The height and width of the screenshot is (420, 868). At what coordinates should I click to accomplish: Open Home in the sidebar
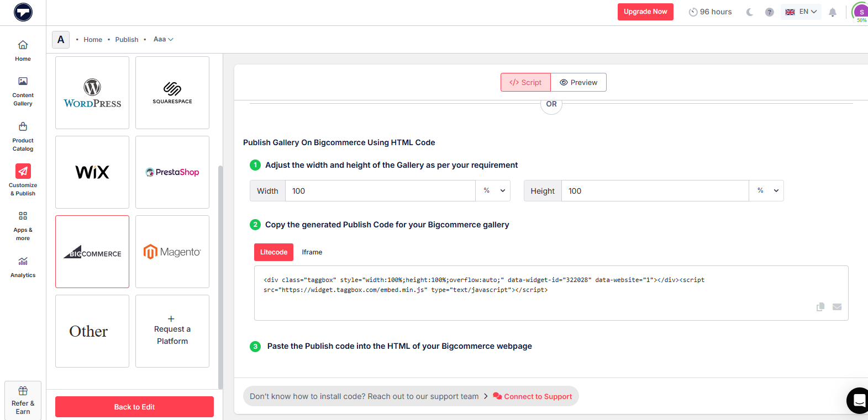[x=23, y=51]
